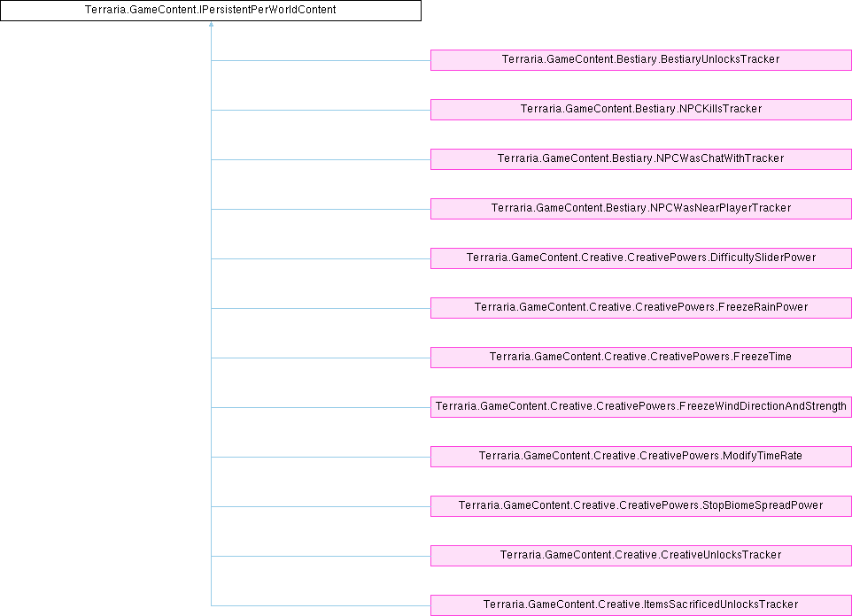
Task: Open the DifficultySliderPower class node
Action: click(x=640, y=258)
